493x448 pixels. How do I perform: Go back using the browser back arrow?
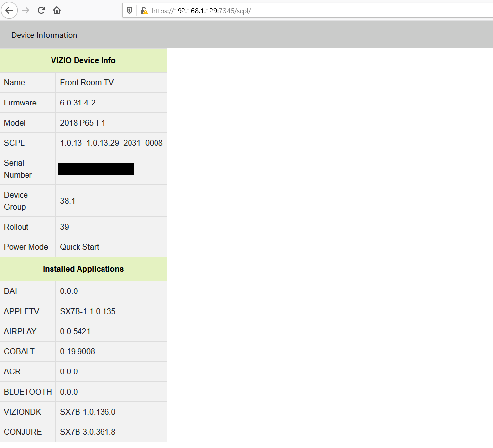tap(9, 10)
